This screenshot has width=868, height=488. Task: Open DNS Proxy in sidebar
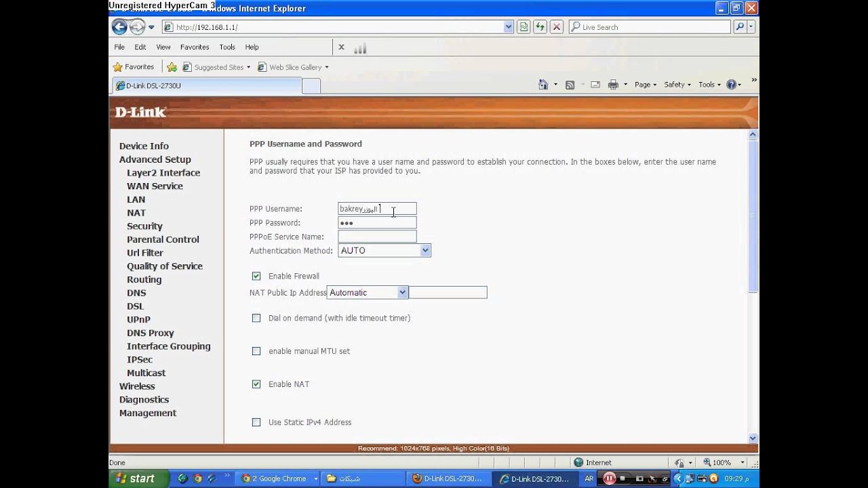(x=151, y=333)
